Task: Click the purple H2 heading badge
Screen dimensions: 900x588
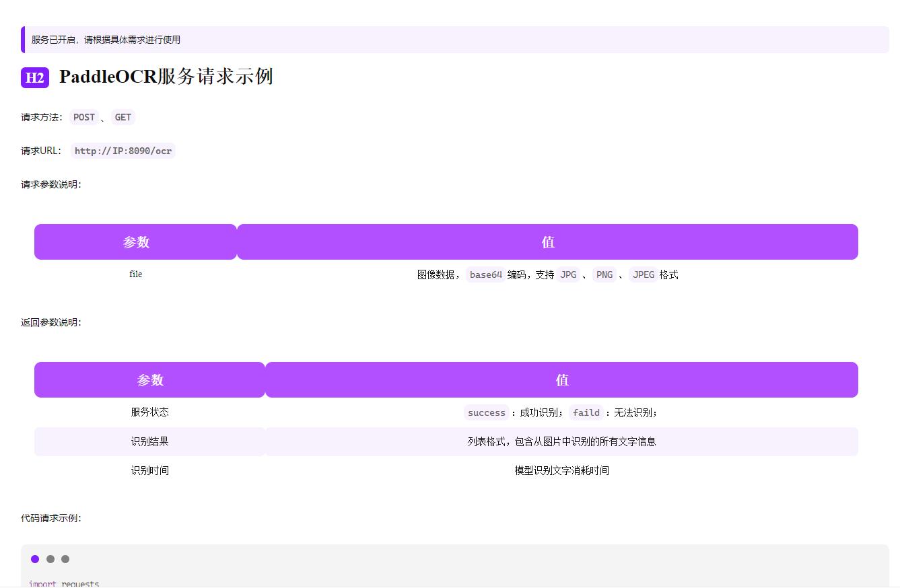Action: 35,78
